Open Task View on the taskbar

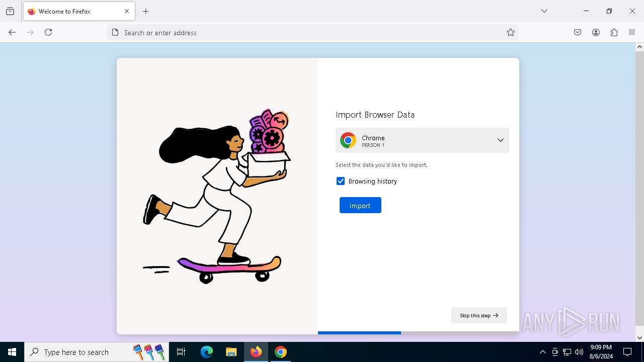coord(181,352)
